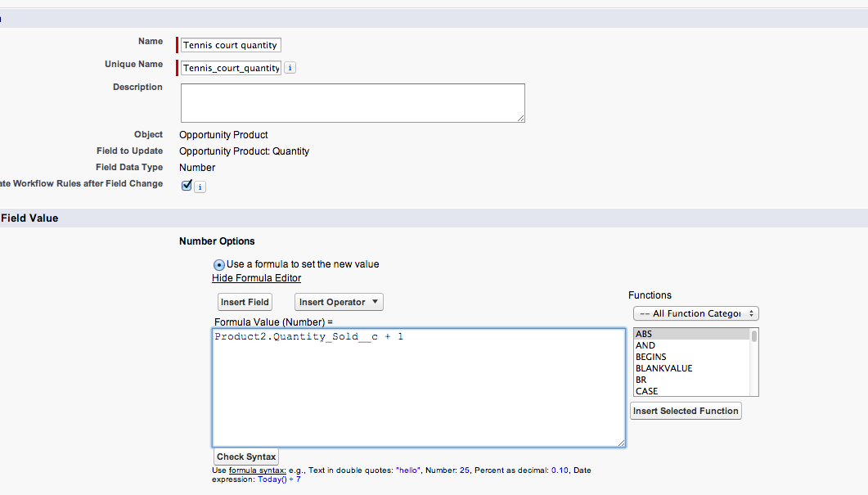The image size is (868, 495).
Task: Click the info icon beside workflow rules checkbox
Action: [200, 187]
